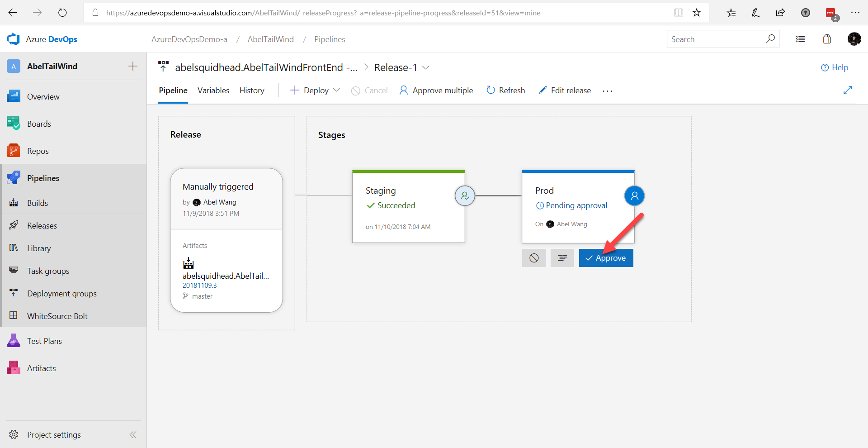Screen dimensions: 868x448
Task: Open the work items list icon in header
Action: click(x=800, y=39)
